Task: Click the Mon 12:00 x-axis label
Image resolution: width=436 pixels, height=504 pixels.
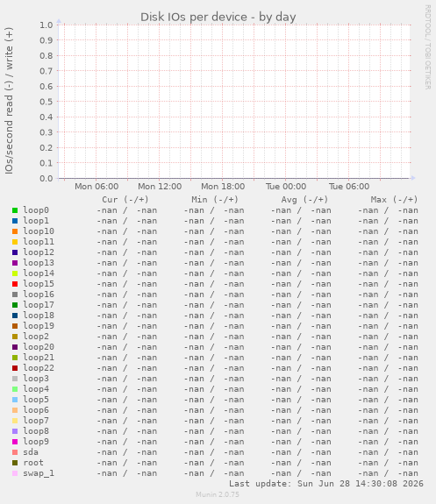Action: 160,187
